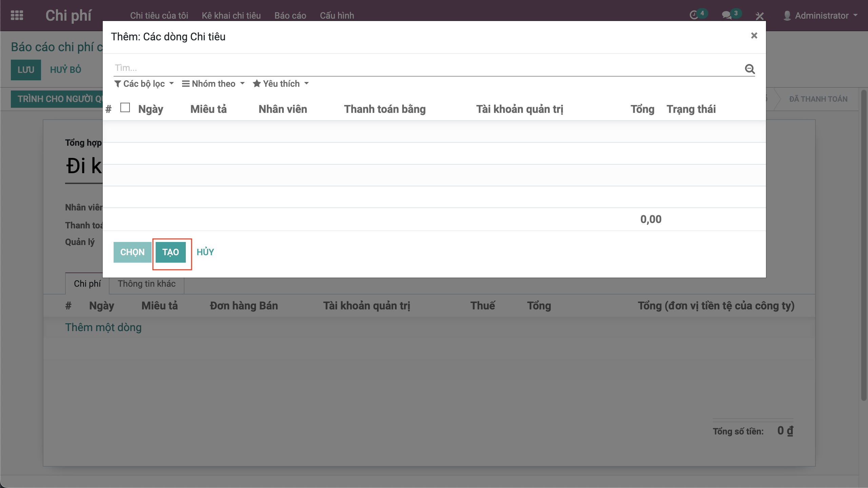Open the Báo cáo menu
868x488 pixels.
290,16
